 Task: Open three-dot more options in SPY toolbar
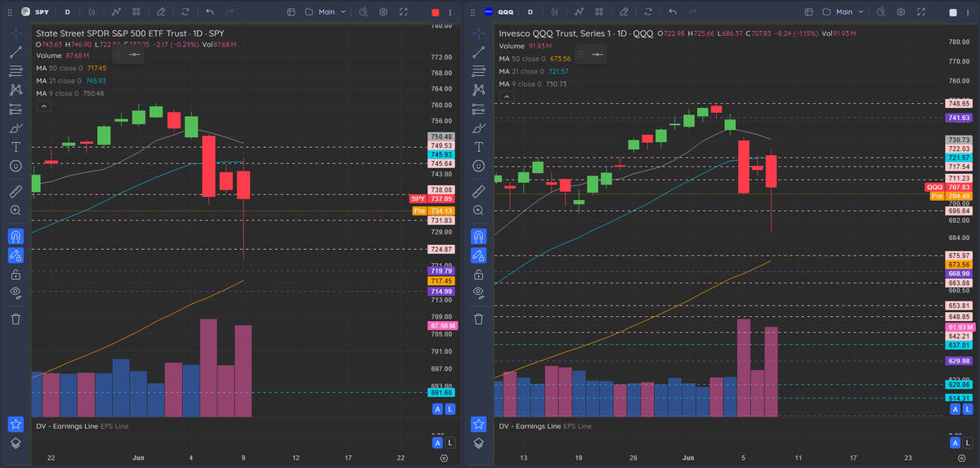452,12
